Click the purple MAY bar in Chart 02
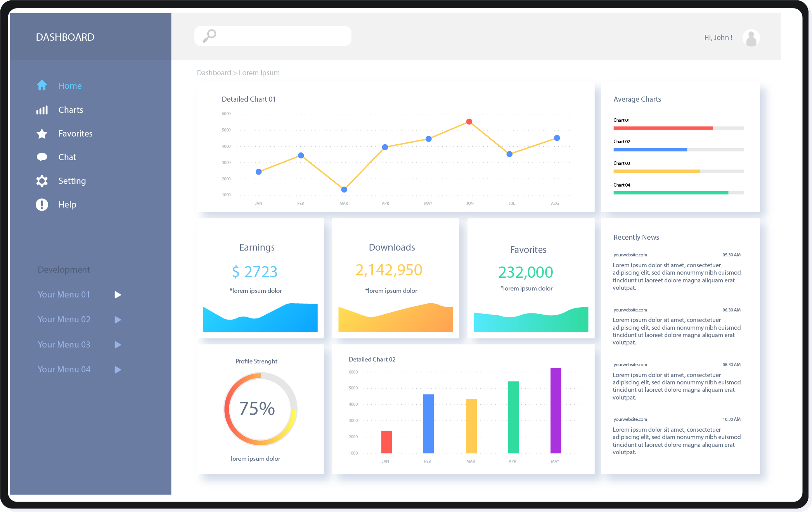The image size is (812, 512). point(556,410)
